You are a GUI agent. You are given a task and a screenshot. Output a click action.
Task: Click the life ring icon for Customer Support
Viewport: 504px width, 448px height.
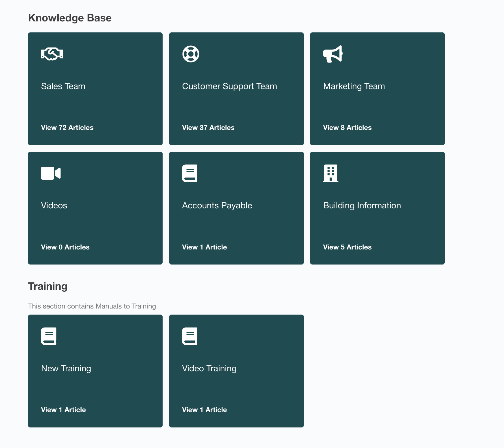click(x=191, y=54)
